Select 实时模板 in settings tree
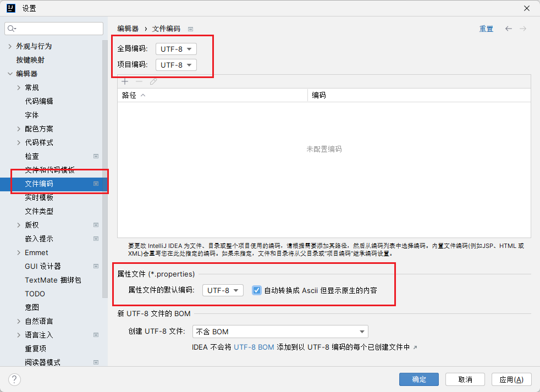Viewport: 540px width, 392px height. point(39,197)
